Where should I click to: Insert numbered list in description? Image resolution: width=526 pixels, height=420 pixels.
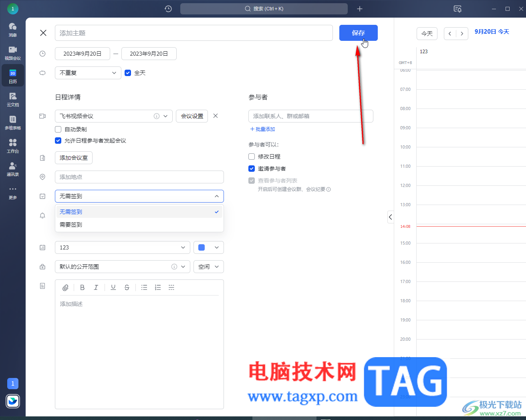[158, 287]
